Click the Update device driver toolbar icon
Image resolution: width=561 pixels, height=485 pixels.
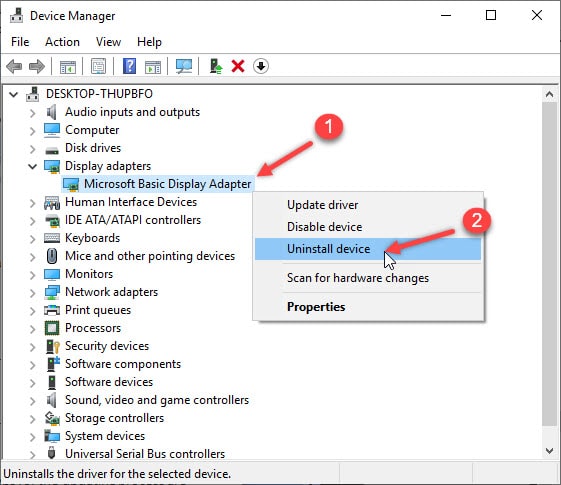[x=216, y=66]
